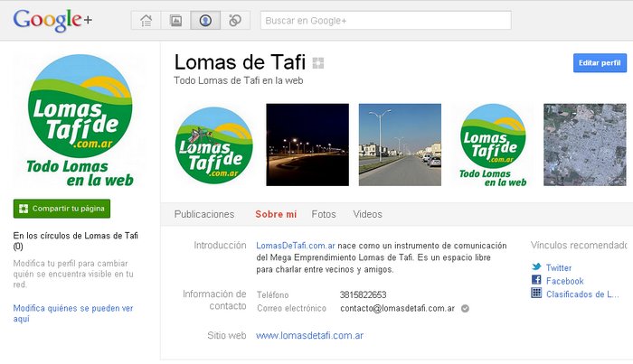Open the Clasificados de L... link
Image resolution: width=633 pixels, height=364 pixels.
[582, 294]
